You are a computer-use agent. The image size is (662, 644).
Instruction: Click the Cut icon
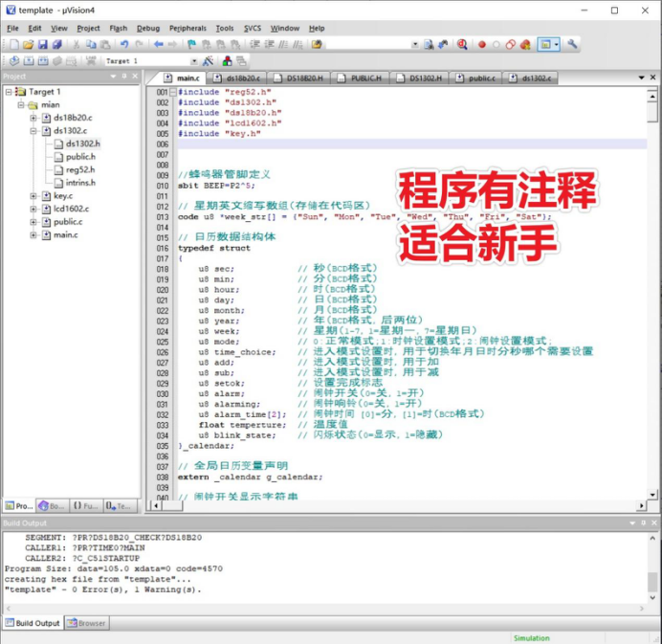pyautogui.click(x=77, y=44)
